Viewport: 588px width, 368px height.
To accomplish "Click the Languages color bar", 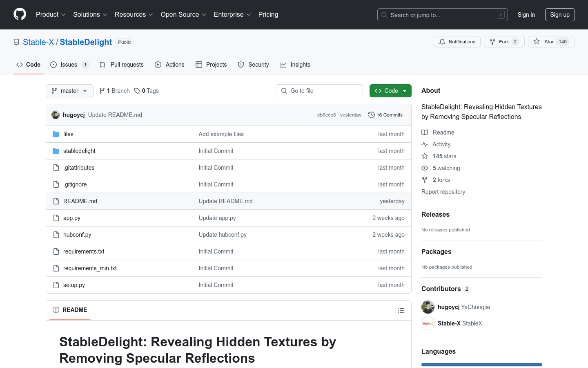I will click(x=482, y=365).
